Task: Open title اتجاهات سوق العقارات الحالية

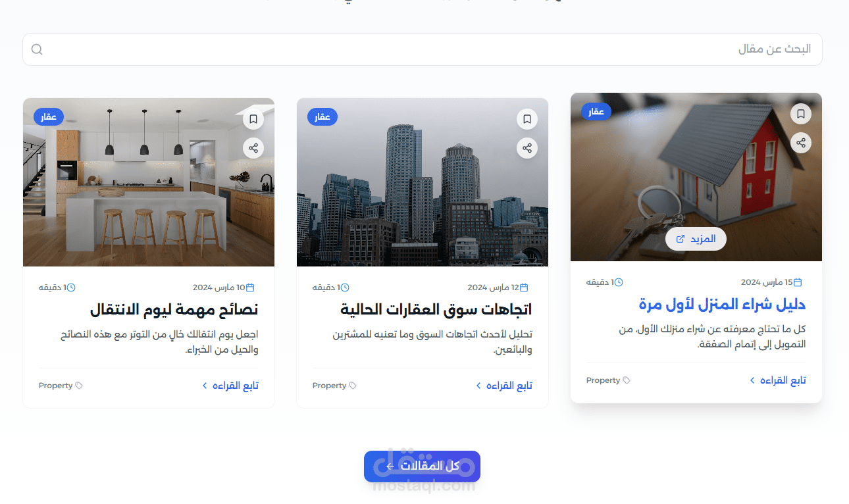Action: click(x=436, y=309)
